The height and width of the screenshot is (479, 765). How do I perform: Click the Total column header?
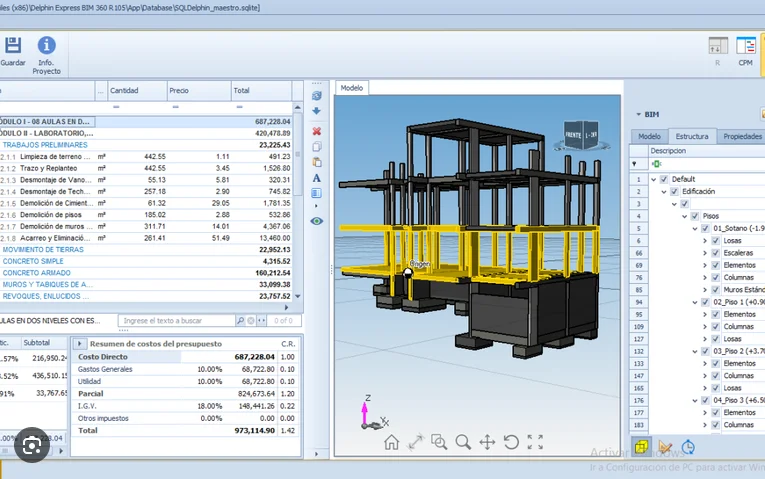point(262,91)
